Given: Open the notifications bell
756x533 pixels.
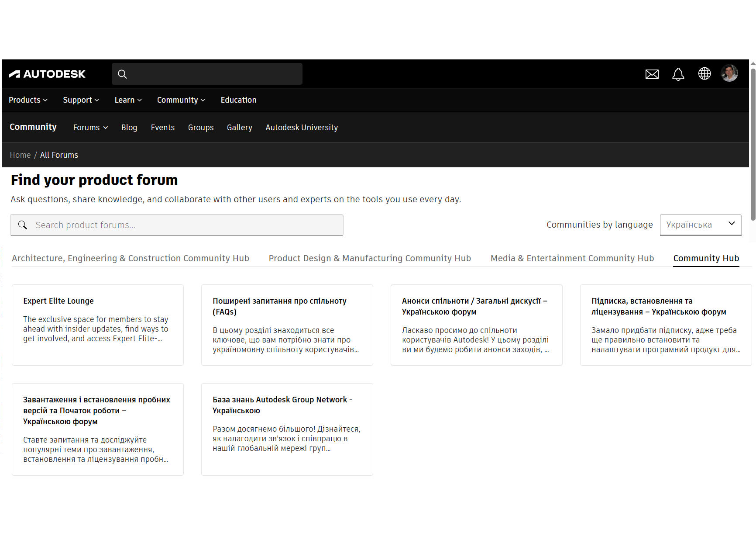Looking at the screenshot, I should tap(678, 74).
